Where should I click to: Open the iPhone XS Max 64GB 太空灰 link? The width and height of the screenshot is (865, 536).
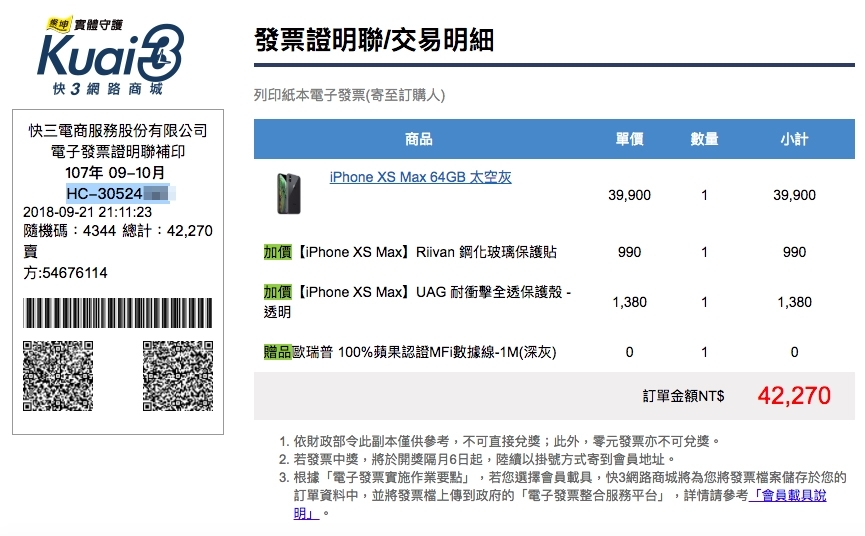tap(420, 177)
